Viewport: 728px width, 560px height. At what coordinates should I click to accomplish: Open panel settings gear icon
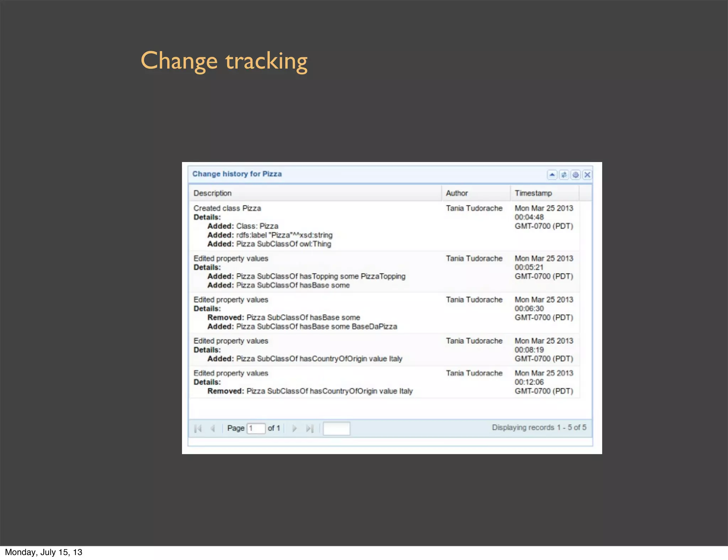pos(576,174)
